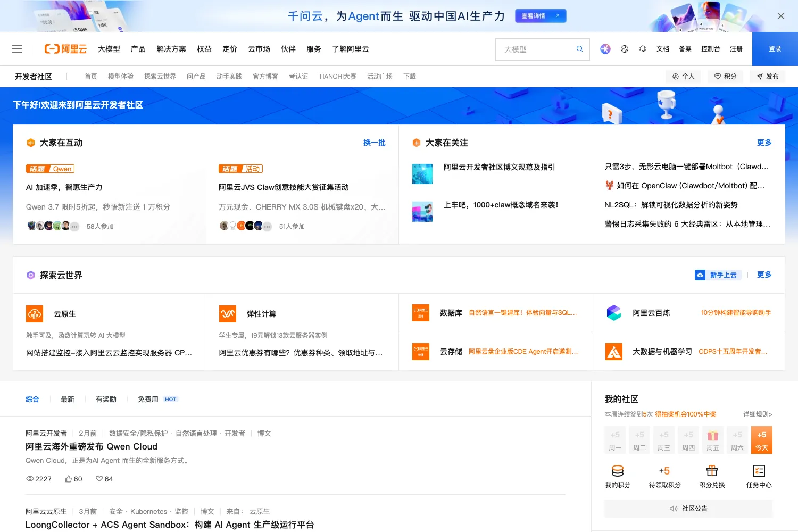Open the TIANCHI大赛 tab
This screenshot has height=532, width=798.
337,77
